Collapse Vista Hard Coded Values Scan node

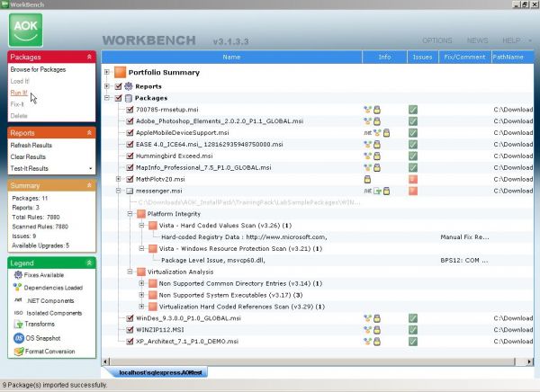click(x=141, y=226)
